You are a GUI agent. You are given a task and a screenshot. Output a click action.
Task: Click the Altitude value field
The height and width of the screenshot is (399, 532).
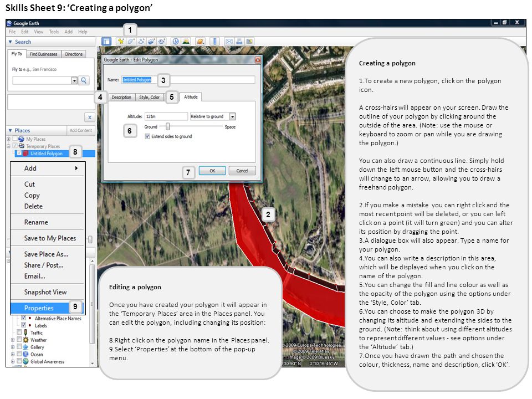point(166,116)
